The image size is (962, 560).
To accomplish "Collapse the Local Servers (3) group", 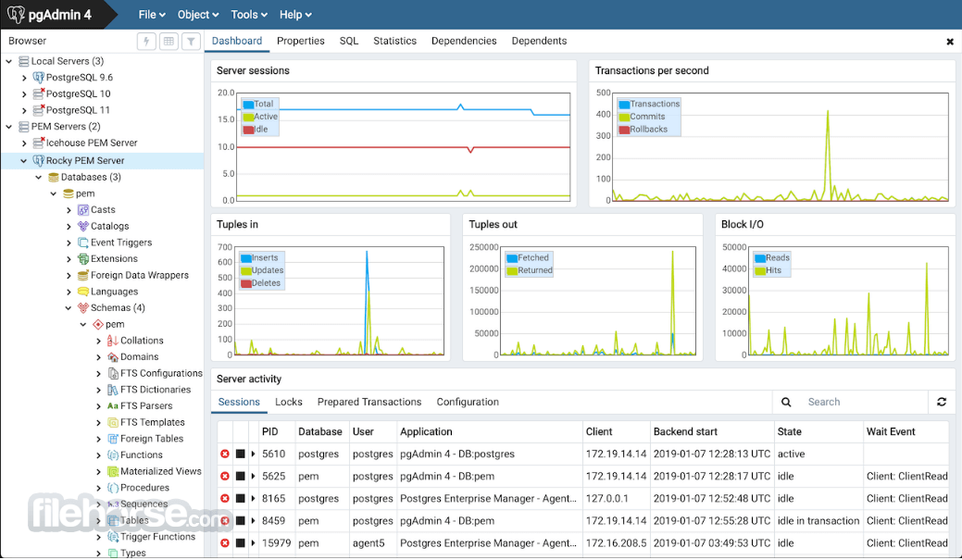I will point(9,61).
